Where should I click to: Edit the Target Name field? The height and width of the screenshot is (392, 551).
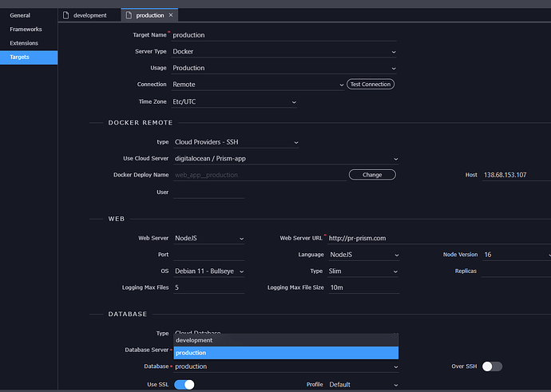coord(284,35)
